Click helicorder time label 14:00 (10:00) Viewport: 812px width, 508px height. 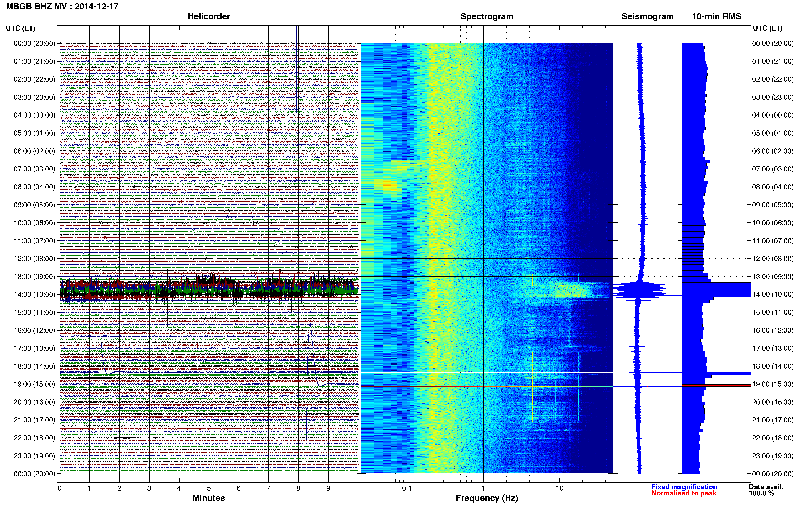pyautogui.click(x=34, y=295)
